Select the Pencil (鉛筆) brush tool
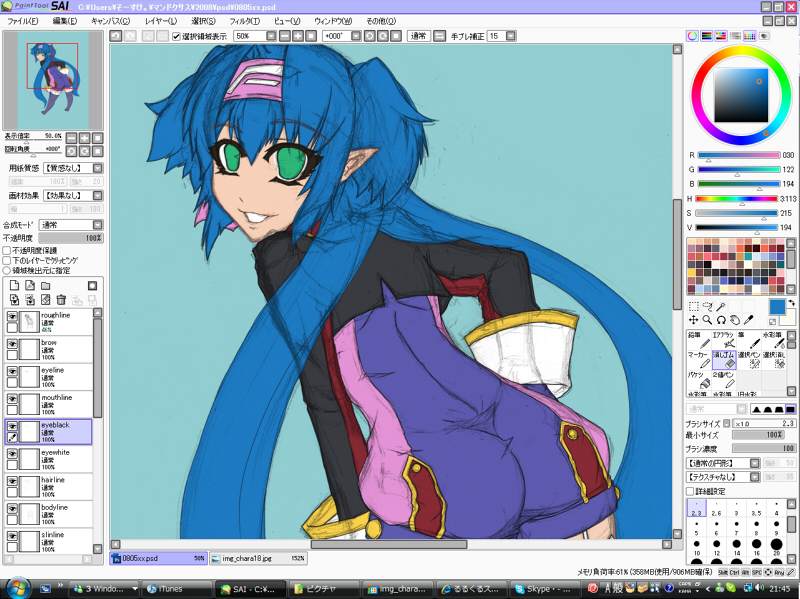The height and width of the screenshot is (599, 800). pyautogui.click(x=698, y=340)
